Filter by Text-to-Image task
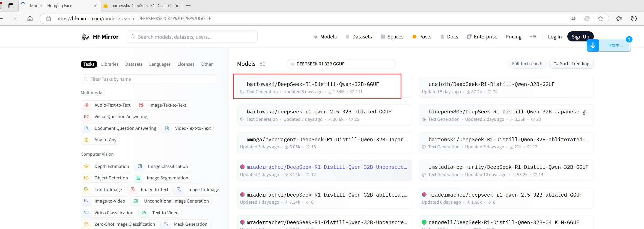This screenshot has width=644, height=229. click(x=103, y=189)
